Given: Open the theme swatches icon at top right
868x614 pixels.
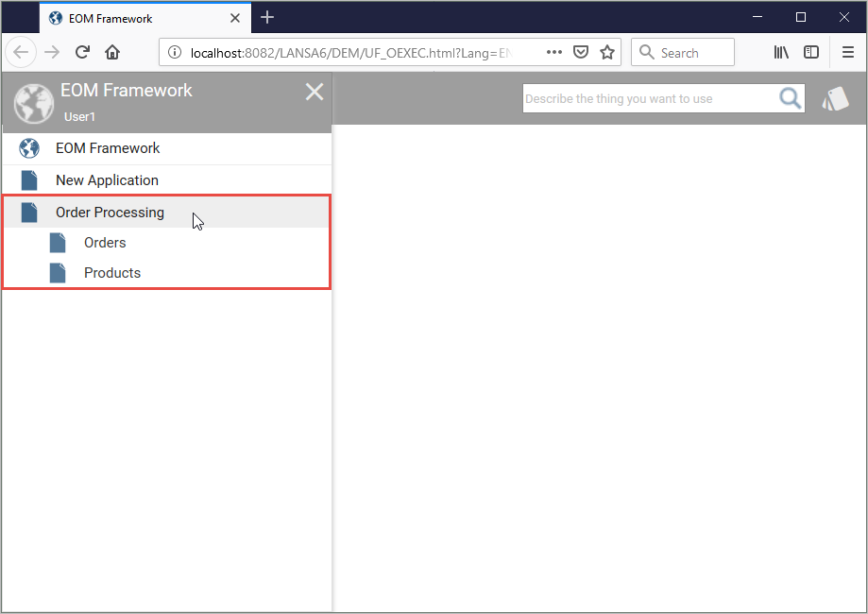Looking at the screenshot, I should tap(835, 98).
